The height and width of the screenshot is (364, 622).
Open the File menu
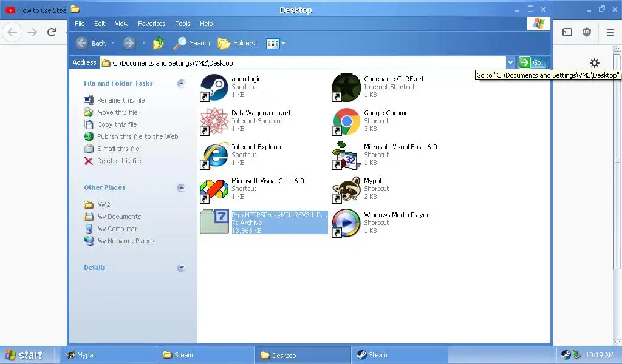80,24
